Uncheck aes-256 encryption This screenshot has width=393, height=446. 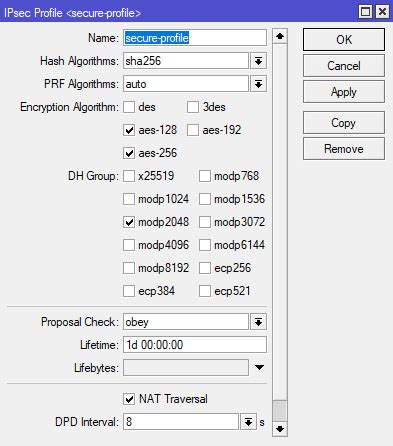point(129,153)
